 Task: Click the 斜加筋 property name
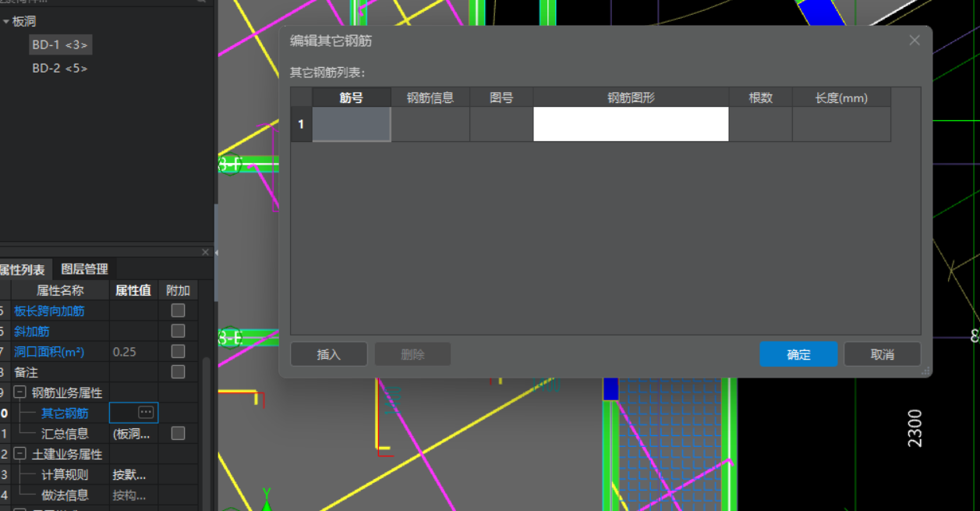point(32,331)
